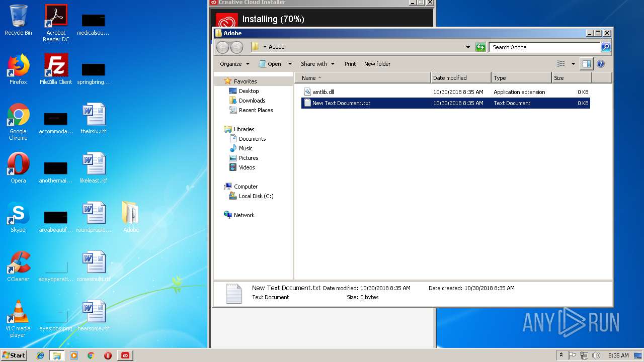The width and height of the screenshot is (644, 362).
Task: Open Network in the navigation pane
Action: coord(244,215)
